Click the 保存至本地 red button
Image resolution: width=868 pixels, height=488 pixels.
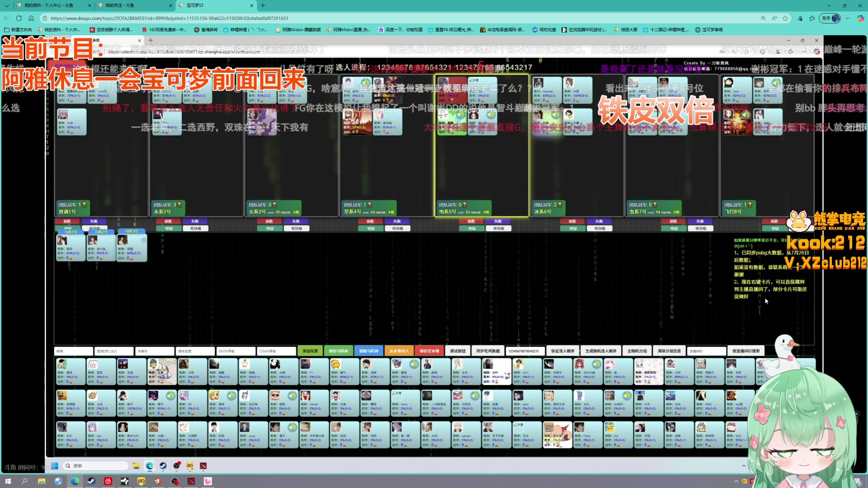click(x=429, y=351)
